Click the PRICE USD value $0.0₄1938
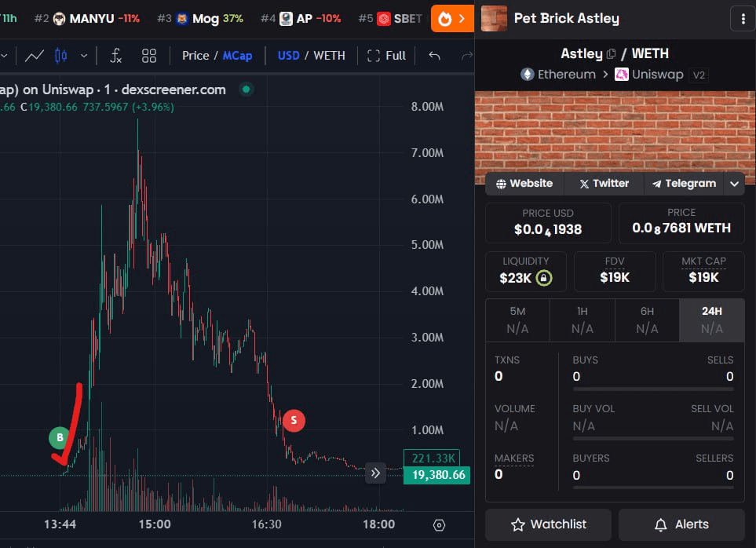 [x=548, y=229]
